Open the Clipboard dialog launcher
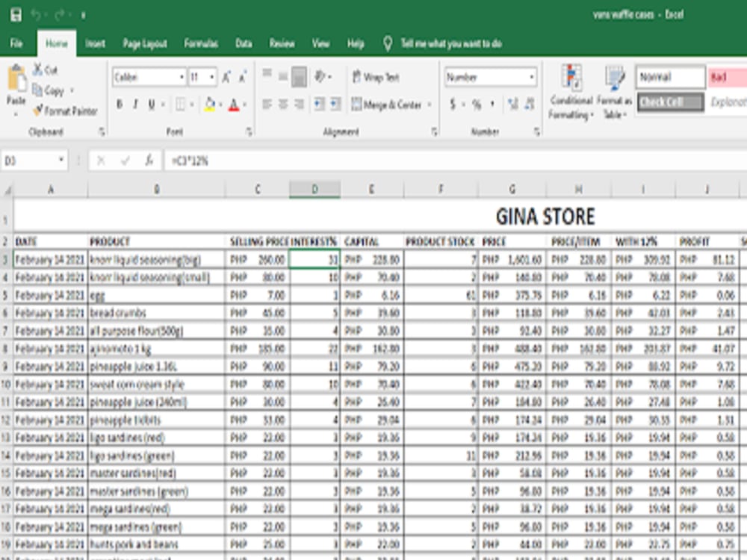The height and width of the screenshot is (560, 747). coord(102,132)
